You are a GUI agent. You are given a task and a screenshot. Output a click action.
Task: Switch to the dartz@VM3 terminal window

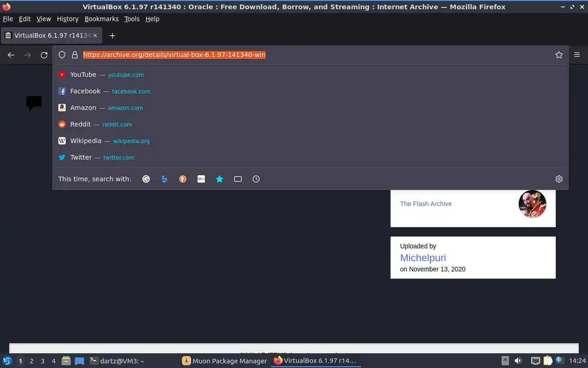pos(132,361)
